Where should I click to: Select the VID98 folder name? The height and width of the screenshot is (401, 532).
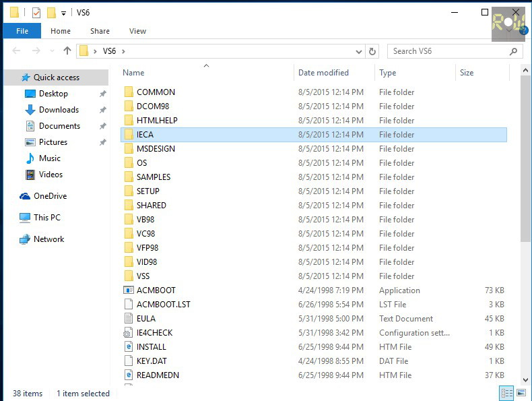click(x=147, y=261)
